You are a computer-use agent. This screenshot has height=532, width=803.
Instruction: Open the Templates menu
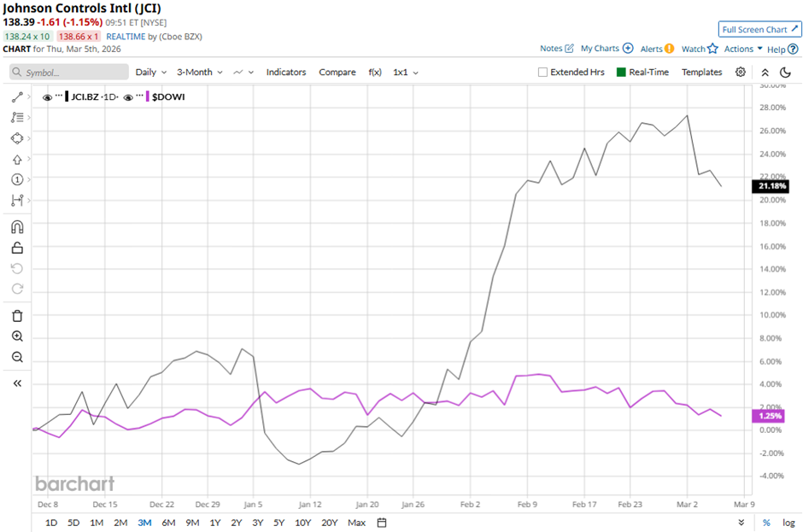point(701,73)
